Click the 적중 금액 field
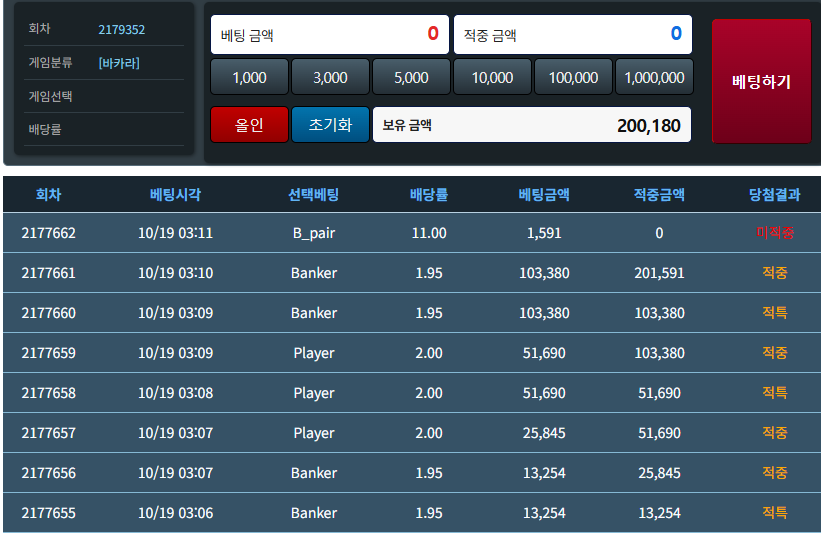 pos(573,35)
